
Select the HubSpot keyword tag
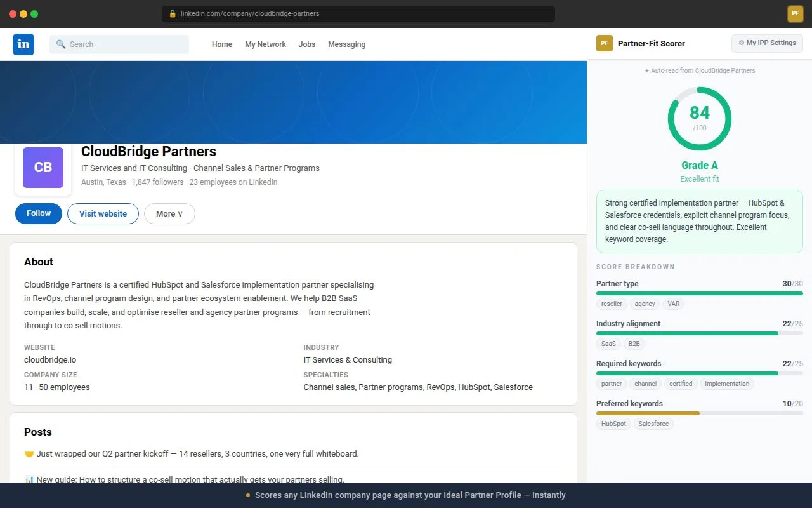613,424
